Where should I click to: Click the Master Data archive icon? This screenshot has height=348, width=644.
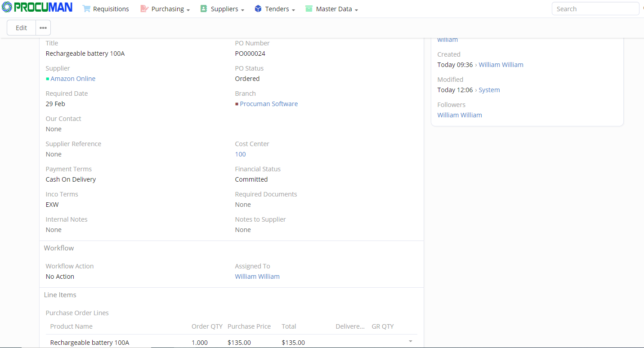(309, 9)
